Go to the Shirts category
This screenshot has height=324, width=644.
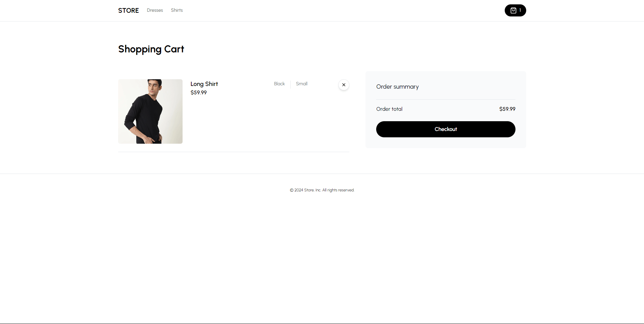177,10
